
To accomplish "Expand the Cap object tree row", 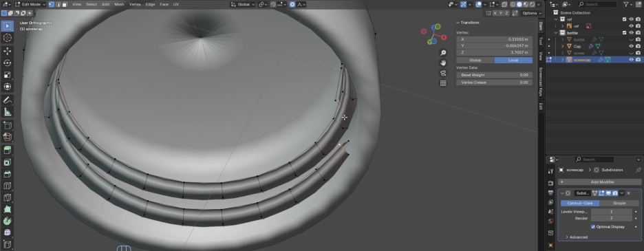I will [563, 47].
